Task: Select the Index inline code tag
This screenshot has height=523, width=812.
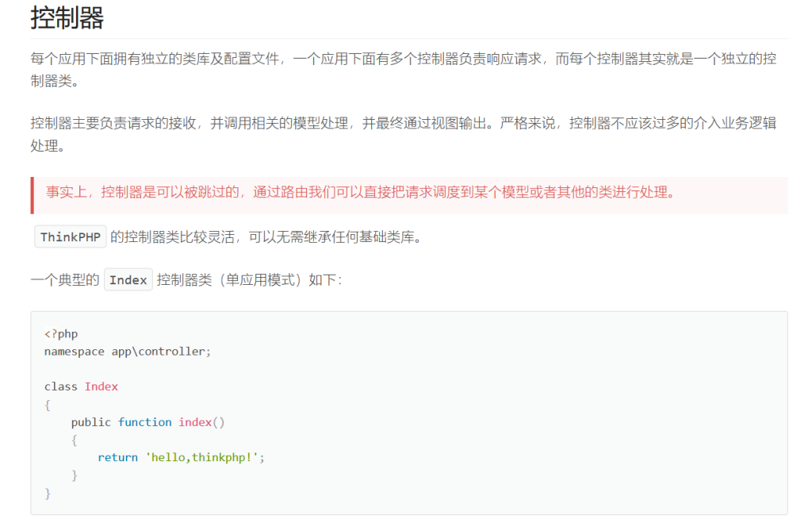Action: pyautogui.click(x=128, y=280)
